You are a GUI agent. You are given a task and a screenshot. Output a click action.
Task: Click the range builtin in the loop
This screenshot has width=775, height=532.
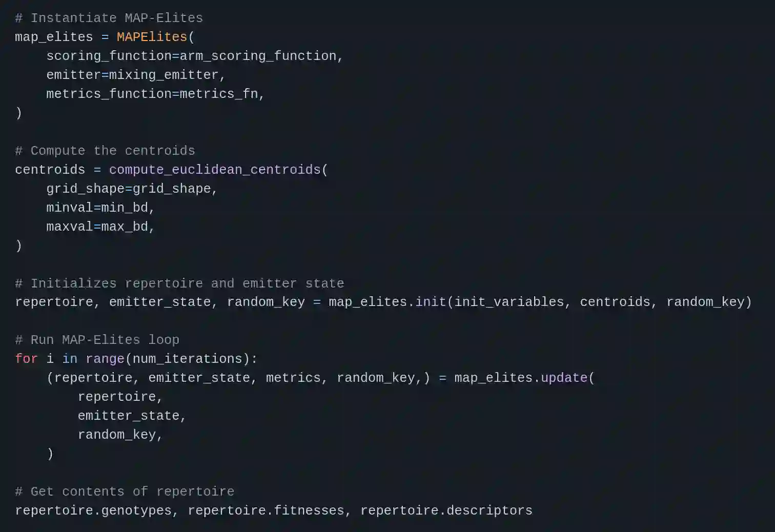coord(105,359)
